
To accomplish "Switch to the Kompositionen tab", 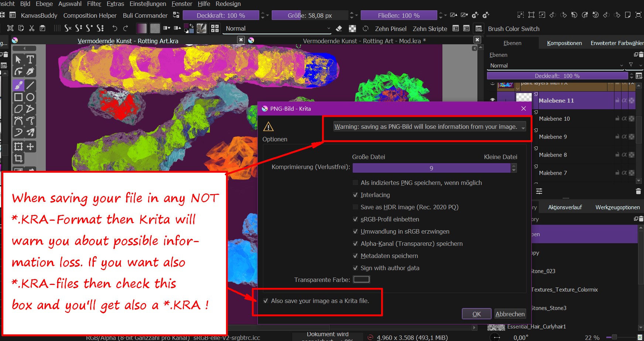I will [x=564, y=43].
